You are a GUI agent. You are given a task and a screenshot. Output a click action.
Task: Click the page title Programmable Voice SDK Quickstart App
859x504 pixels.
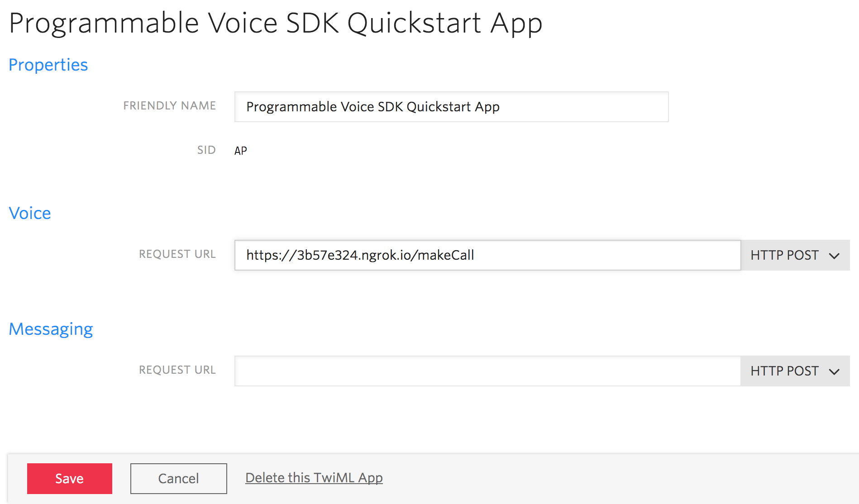pyautogui.click(x=276, y=24)
